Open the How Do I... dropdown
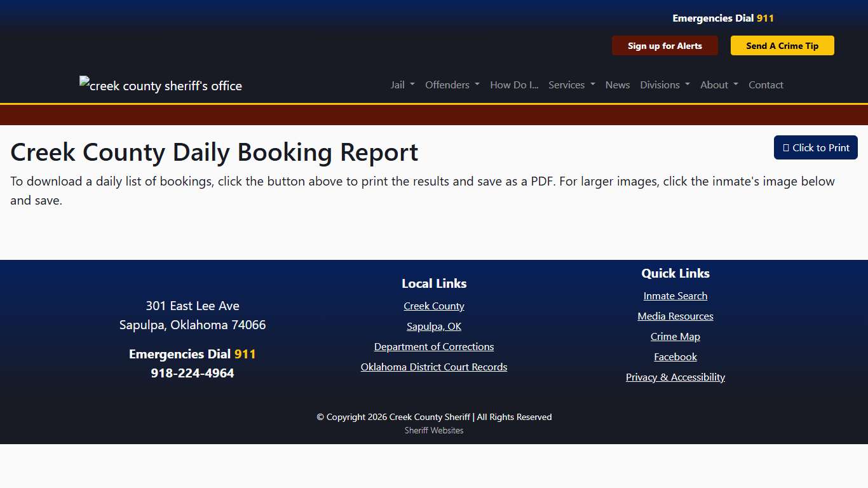868x488 pixels. click(x=513, y=85)
